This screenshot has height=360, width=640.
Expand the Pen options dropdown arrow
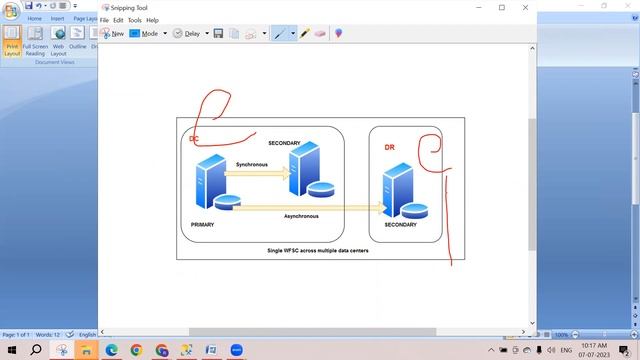click(293, 33)
